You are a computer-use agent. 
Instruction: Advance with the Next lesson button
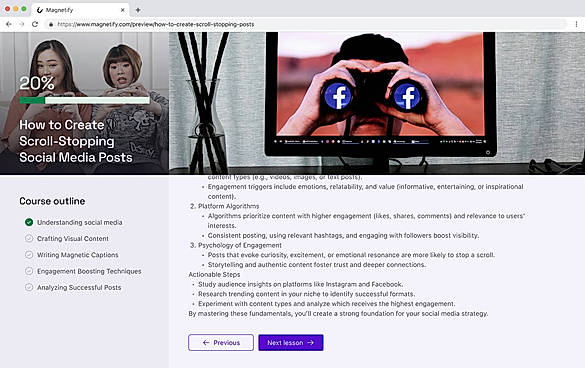click(x=291, y=342)
